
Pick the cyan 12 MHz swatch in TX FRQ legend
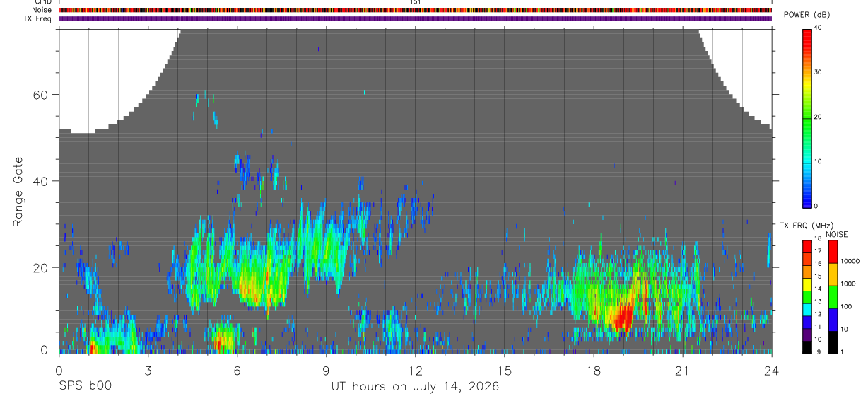(x=807, y=313)
